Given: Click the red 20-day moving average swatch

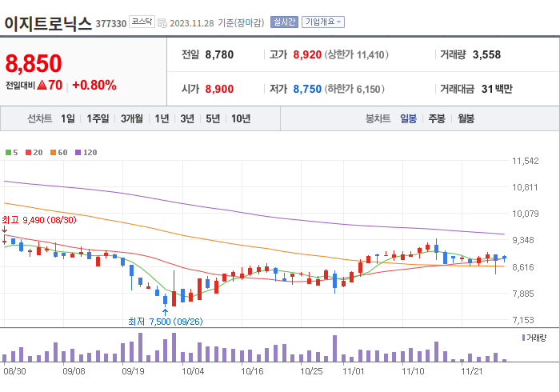Looking at the screenshot, I should 29,153.
